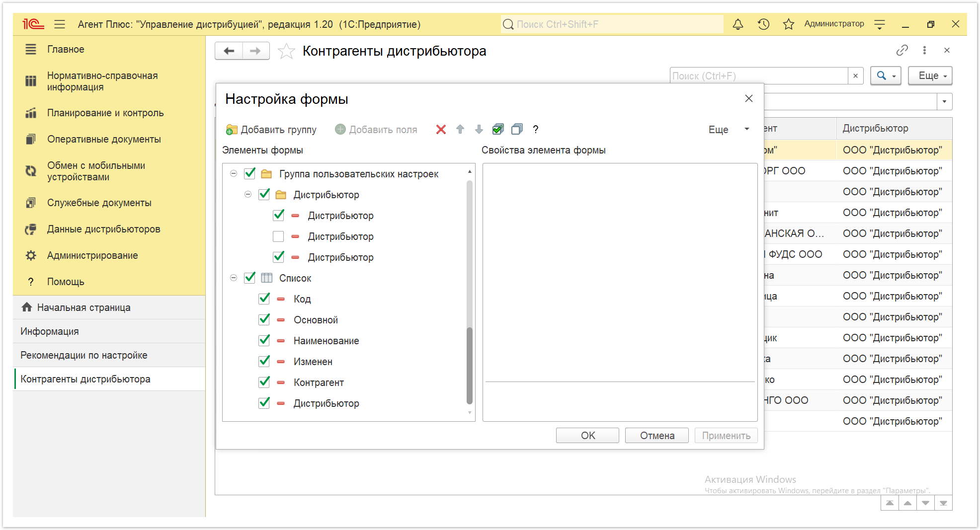Open Главное section
Viewport: 980px width, 530px height.
(x=66, y=49)
